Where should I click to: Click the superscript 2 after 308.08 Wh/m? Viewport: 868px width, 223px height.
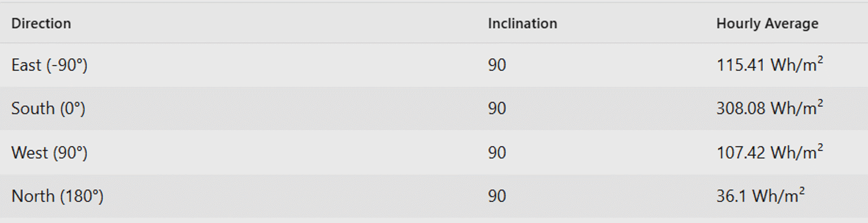click(820, 103)
